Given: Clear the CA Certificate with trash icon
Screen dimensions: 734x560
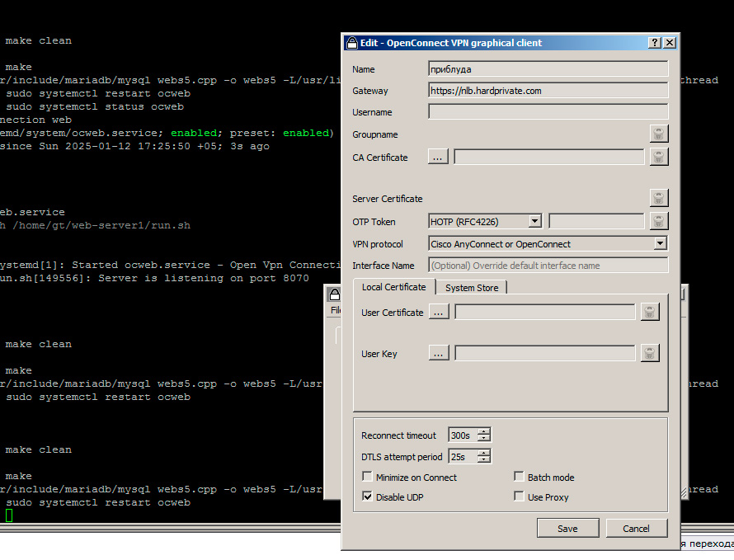Looking at the screenshot, I should 658,157.
